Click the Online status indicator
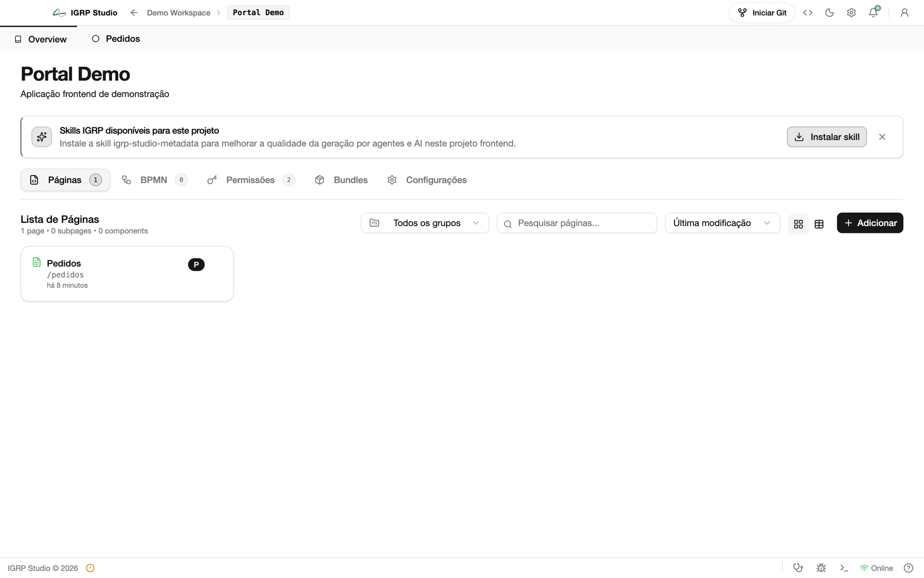The width and height of the screenshot is (924, 578). tap(876, 568)
